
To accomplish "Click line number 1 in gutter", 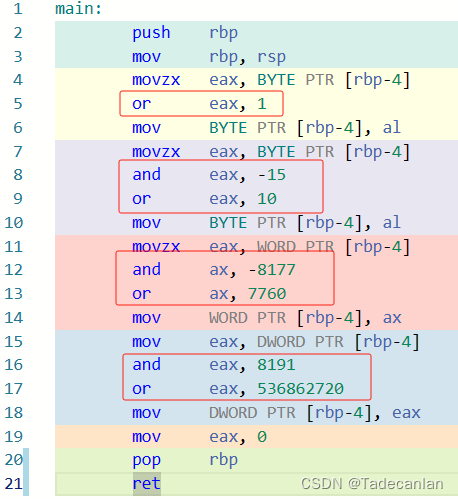I will click(18, 9).
